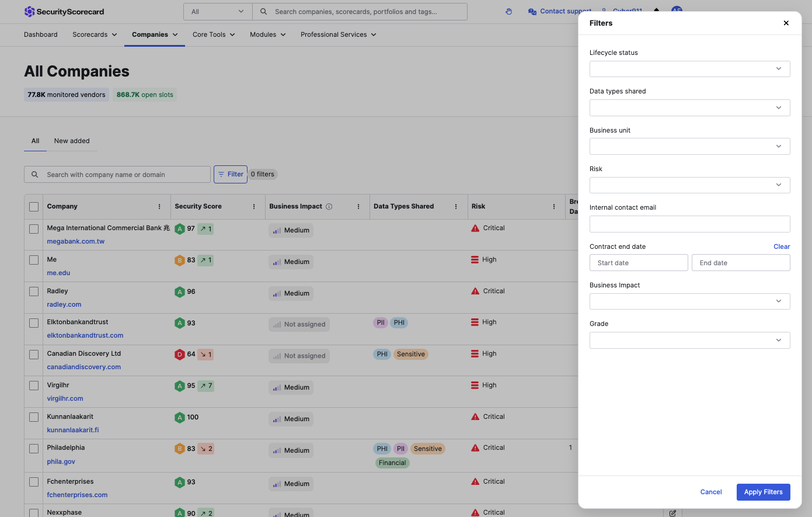Click the Start date field
This screenshot has height=517, width=812.
tap(639, 263)
